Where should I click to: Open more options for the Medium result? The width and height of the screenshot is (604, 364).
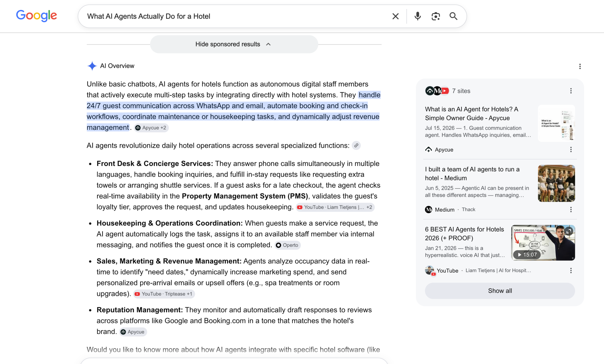tap(571, 210)
